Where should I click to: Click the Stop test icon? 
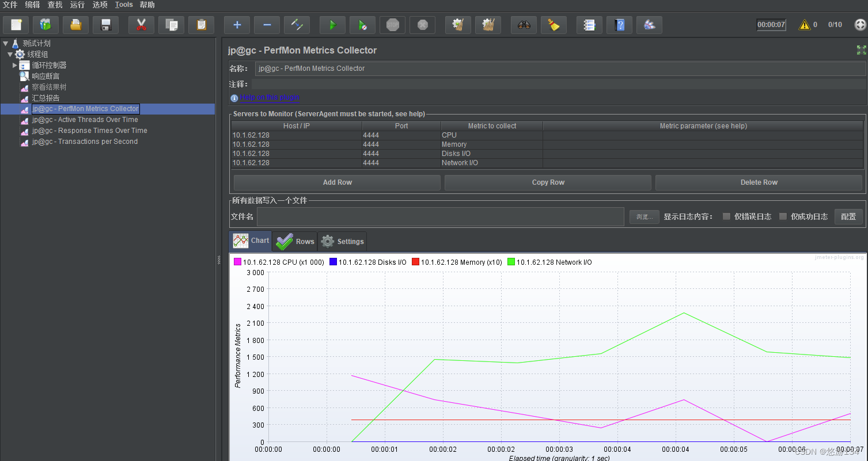click(x=392, y=25)
